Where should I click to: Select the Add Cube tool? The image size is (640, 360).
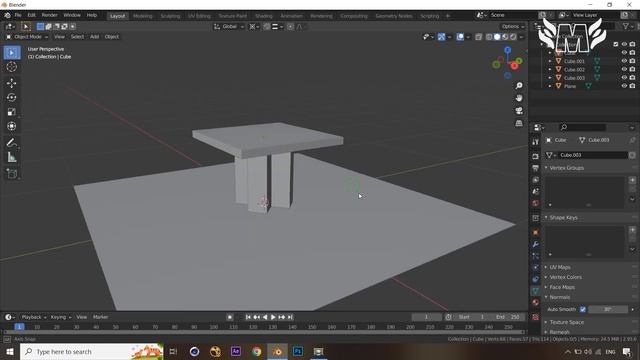pyautogui.click(x=11, y=173)
